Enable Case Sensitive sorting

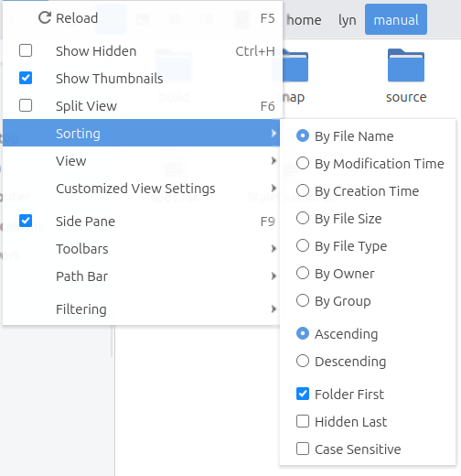(x=303, y=449)
